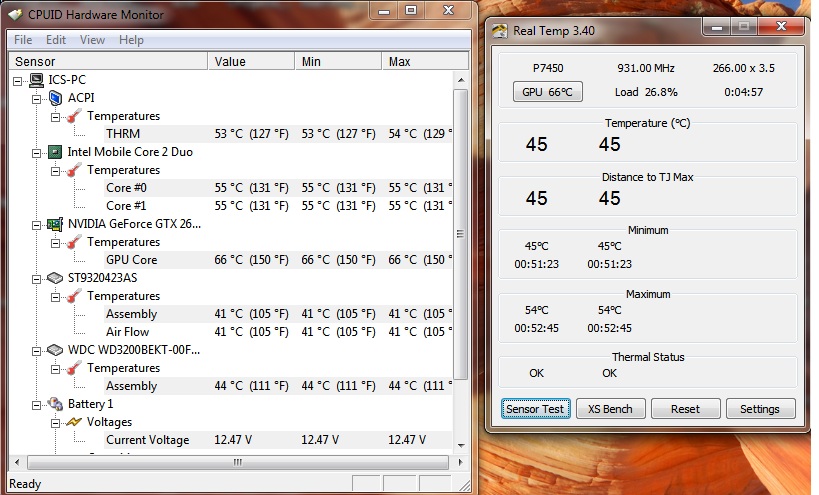Click the Intel Mobile Core 2 Duo chip icon
Viewport: 819px width, 495px height.
click(55, 152)
